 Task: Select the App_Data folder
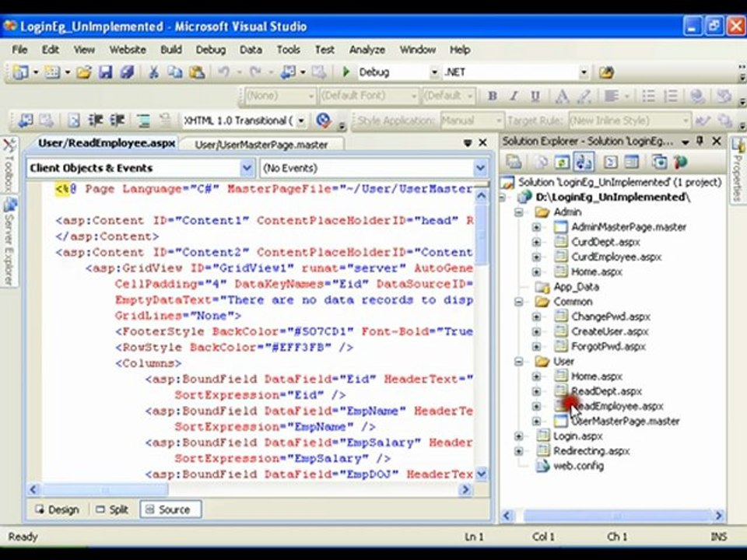[x=576, y=287]
